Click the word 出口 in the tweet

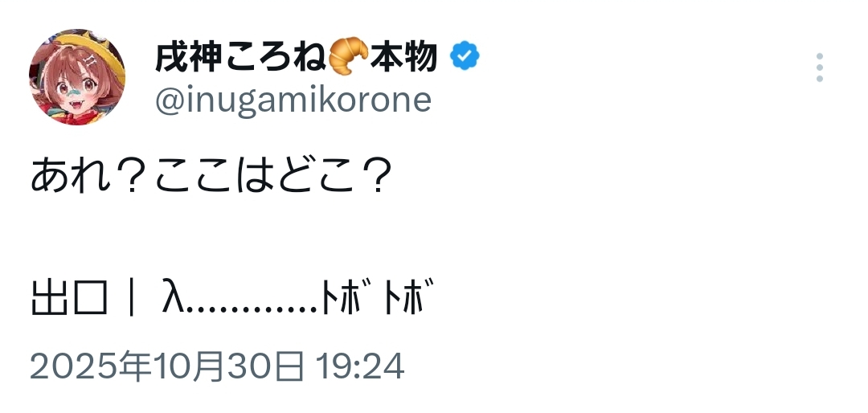click(x=69, y=299)
